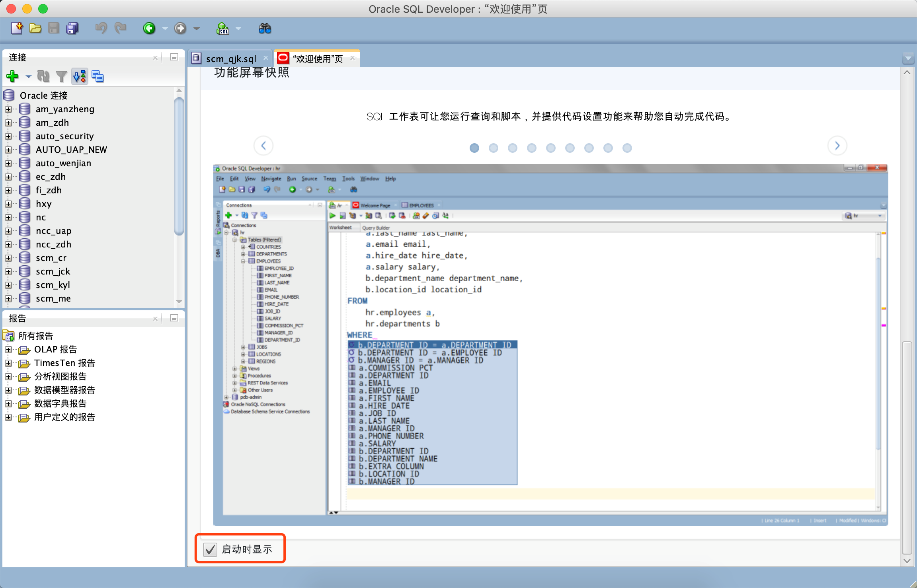Screen dimensions: 917x588
Task: Minimize the 报告 panel
Action: [x=174, y=318]
